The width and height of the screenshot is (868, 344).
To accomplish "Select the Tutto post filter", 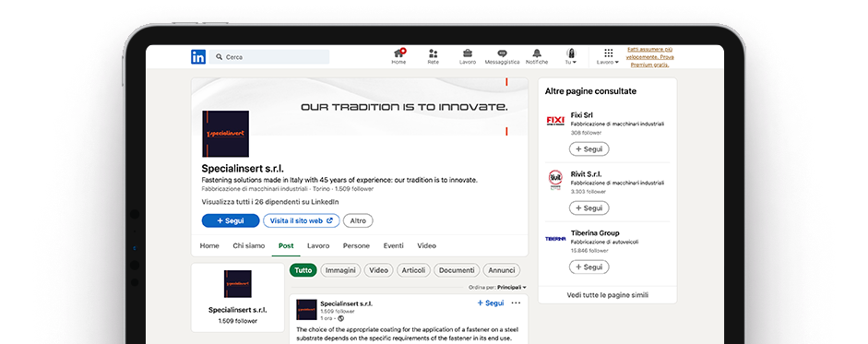I will [x=303, y=270].
